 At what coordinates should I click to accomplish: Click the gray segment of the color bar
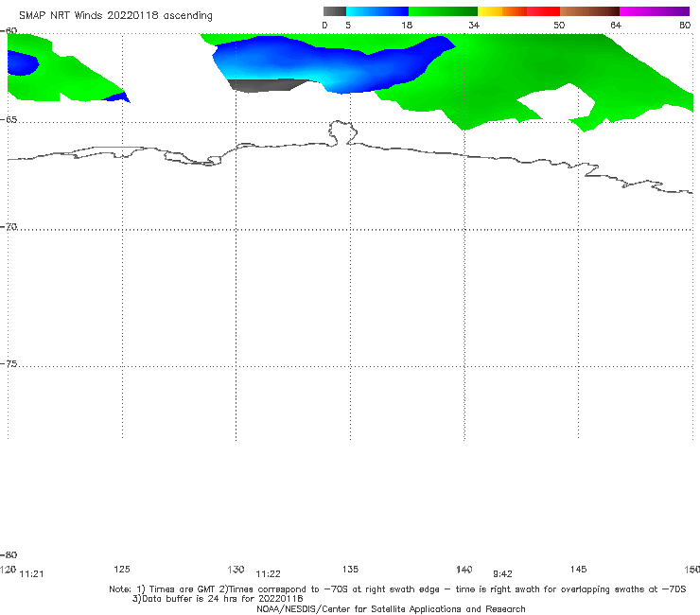[x=334, y=11]
